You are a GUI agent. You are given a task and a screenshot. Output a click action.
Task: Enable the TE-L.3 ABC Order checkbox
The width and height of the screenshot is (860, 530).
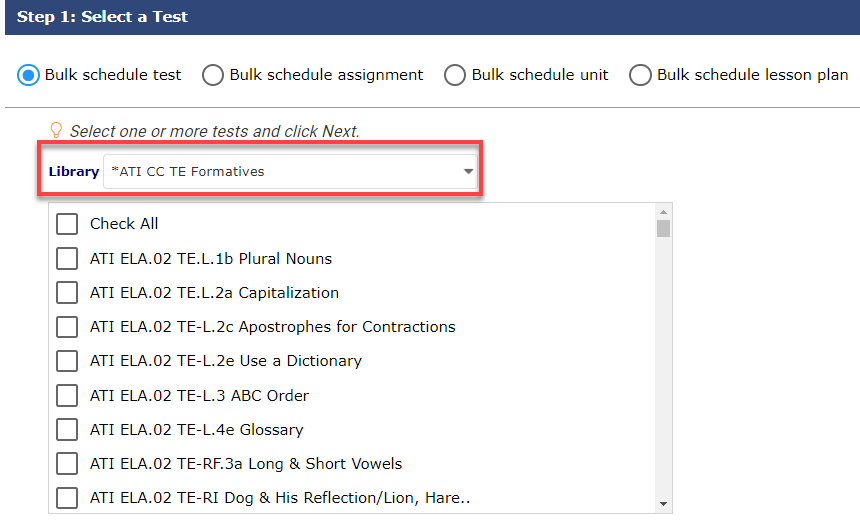point(67,396)
